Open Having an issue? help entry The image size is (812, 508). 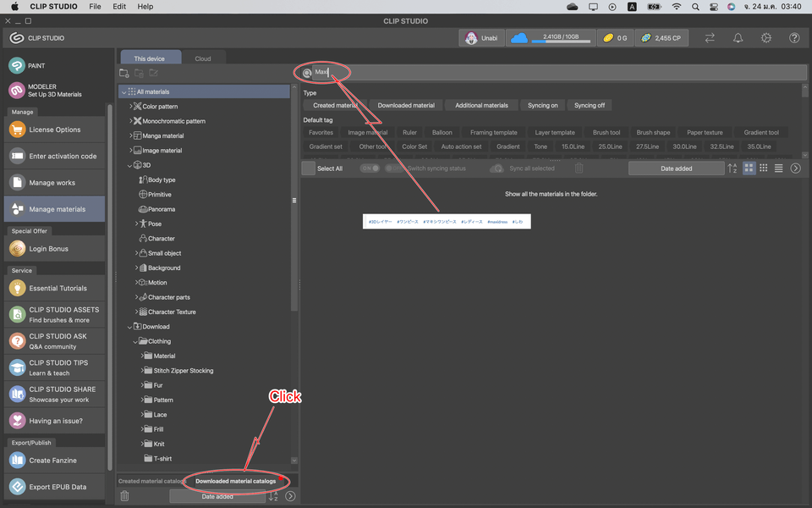point(54,421)
